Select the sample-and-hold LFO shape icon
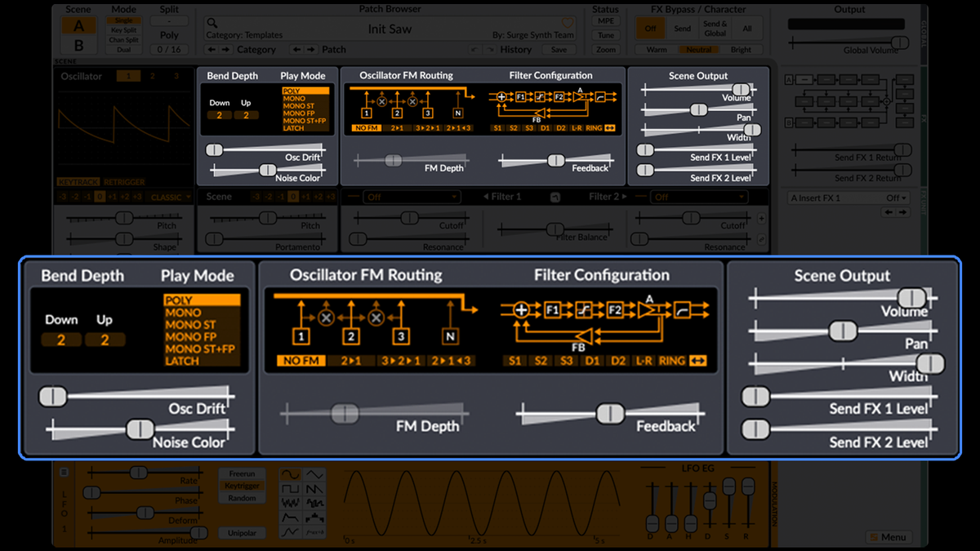980x551 pixels. coord(314,503)
